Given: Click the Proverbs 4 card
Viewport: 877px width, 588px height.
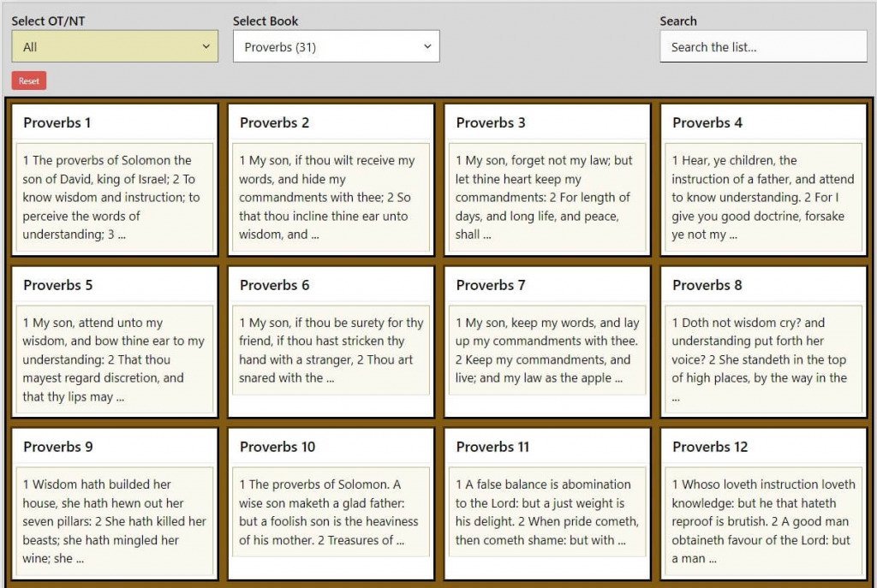Looking at the screenshot, I should click(x=765, y=180).
